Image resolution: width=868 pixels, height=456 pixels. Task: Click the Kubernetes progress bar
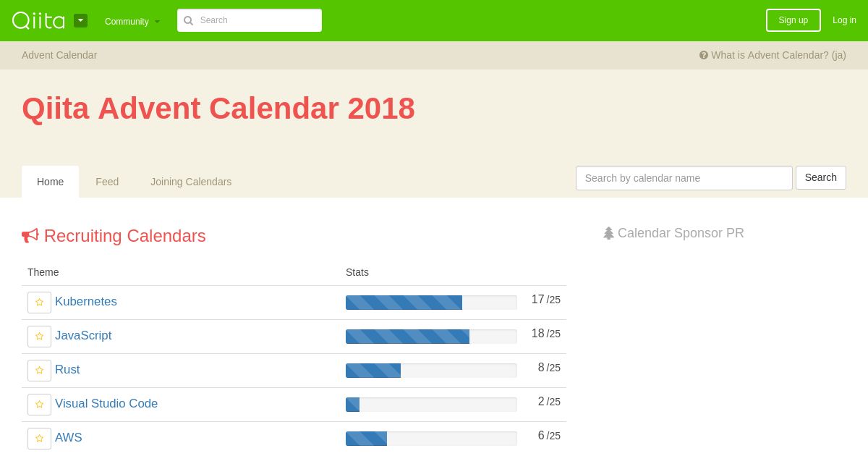431,303
